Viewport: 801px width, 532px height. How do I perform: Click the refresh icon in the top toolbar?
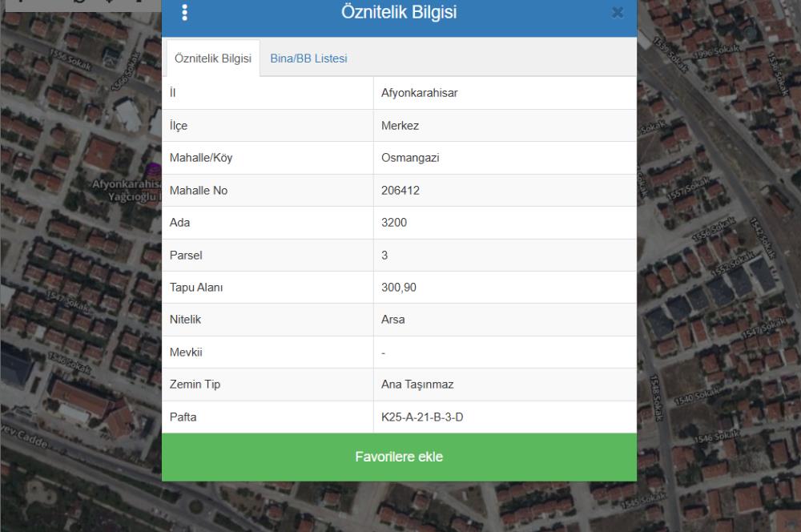click(x=78, y=4)
